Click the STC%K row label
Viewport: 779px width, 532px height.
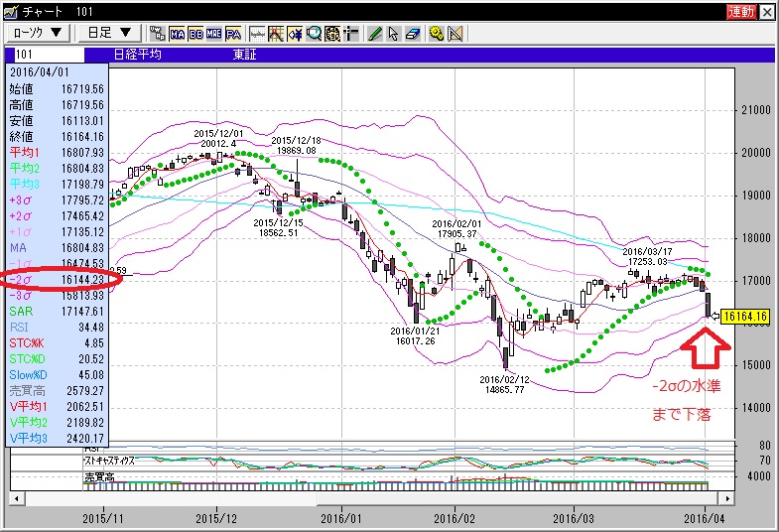pos(27,343)
